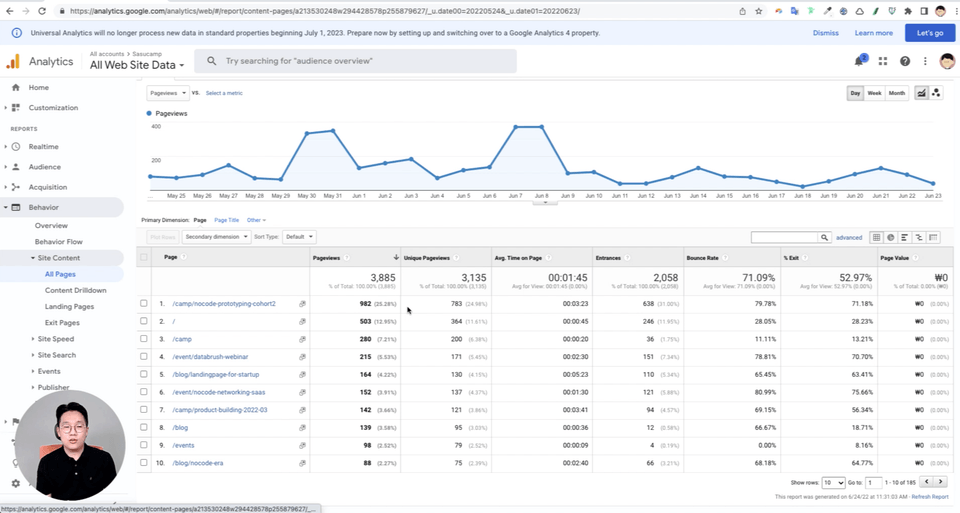Open the browser side panel icon
Viewport: 960px width, 513px height.
[924, 11]
